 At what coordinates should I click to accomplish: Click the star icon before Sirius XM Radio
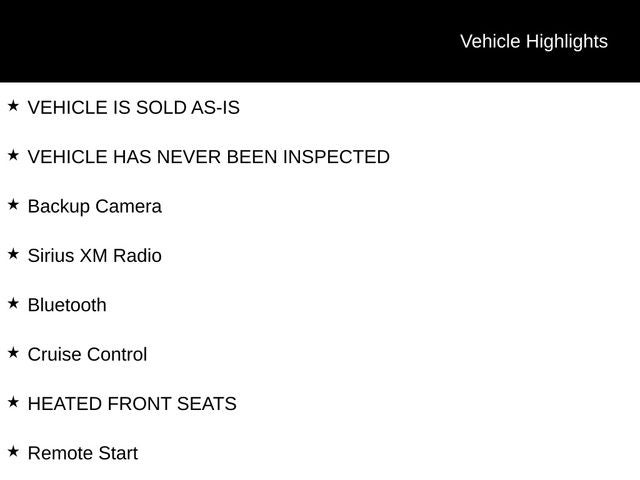tap(13, 254)
